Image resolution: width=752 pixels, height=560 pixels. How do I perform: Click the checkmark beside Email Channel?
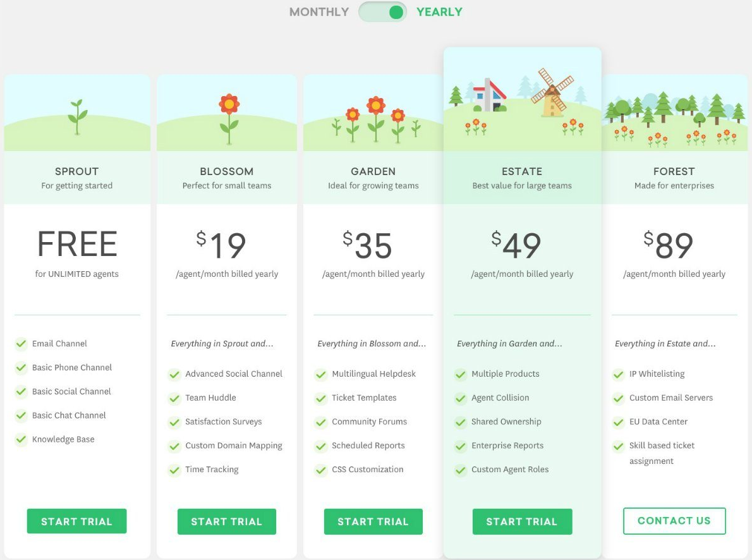[x=21, y=343]
